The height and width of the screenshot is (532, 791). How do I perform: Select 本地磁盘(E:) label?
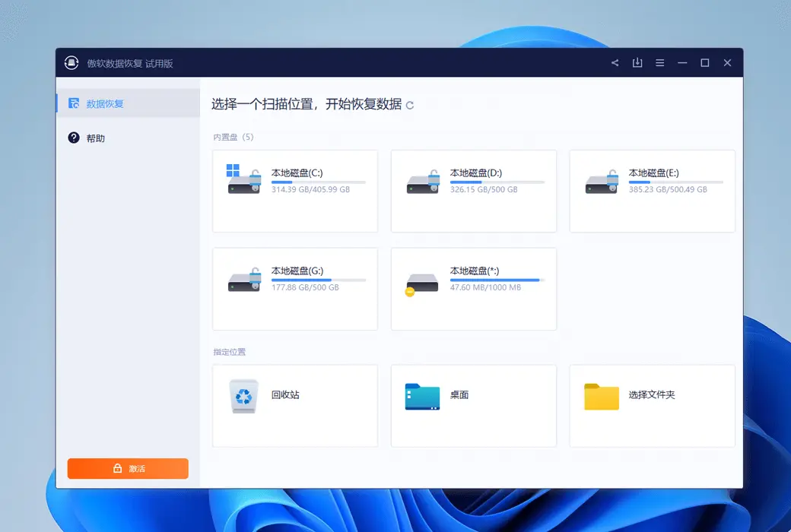click(x=654, y=173)
